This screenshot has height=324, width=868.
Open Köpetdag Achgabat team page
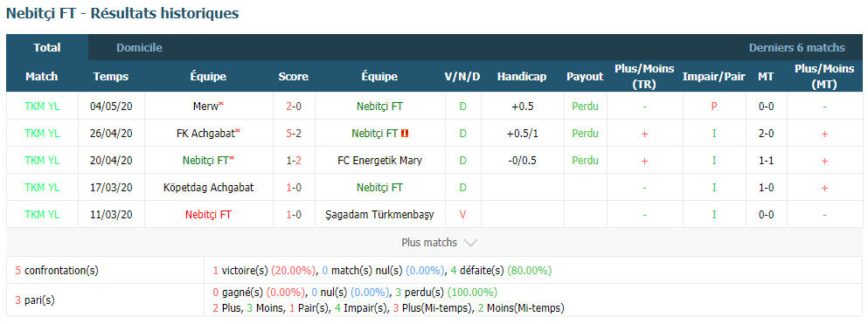coord(209,188)
